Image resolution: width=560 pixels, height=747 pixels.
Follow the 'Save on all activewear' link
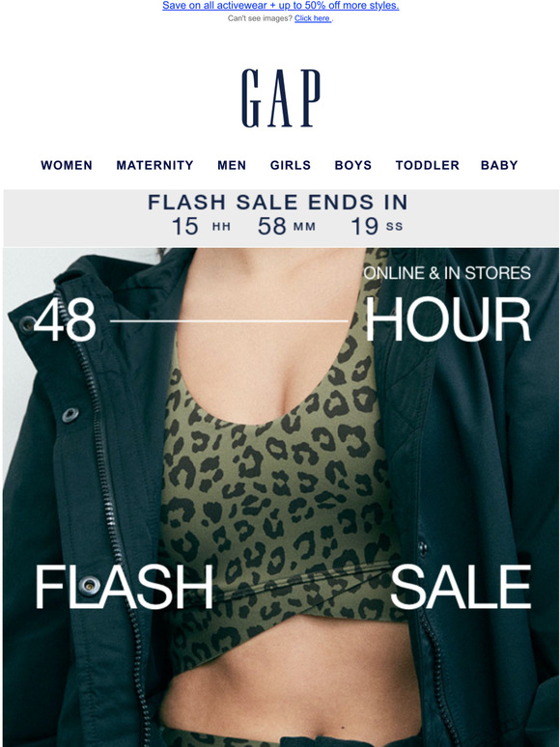tap(281, 6)
